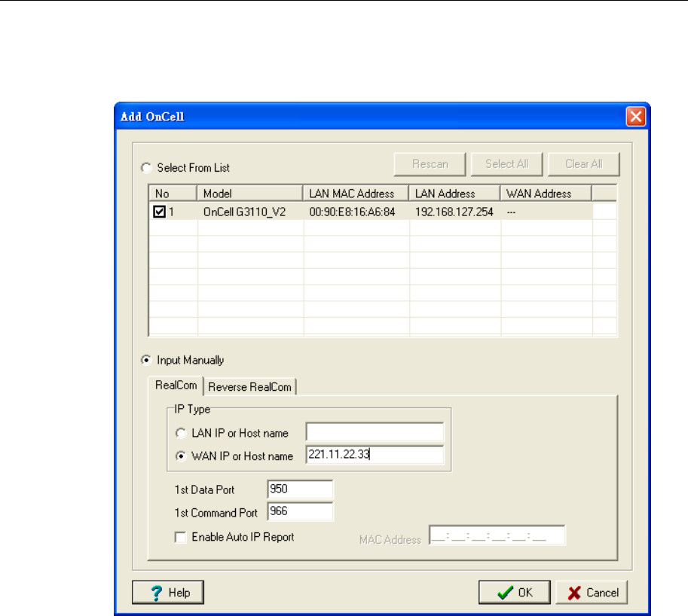688x616 pixels.
Task: Click LAN address 192.168.127.254 cell
Action: coord(454,212)
